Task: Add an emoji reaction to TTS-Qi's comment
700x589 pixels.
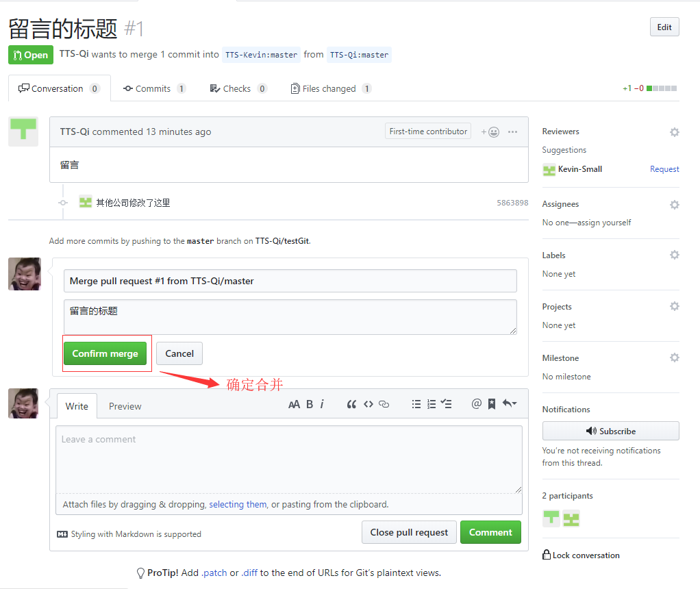Action: point(490,132)
